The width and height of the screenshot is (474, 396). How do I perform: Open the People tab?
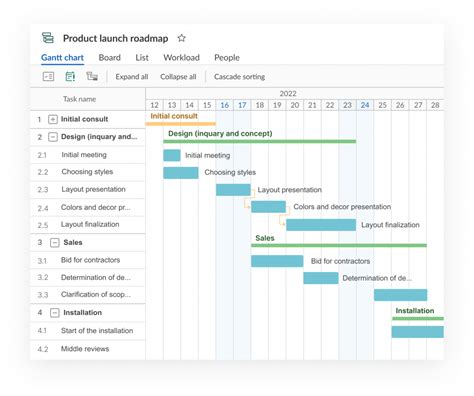coord(227,58)
